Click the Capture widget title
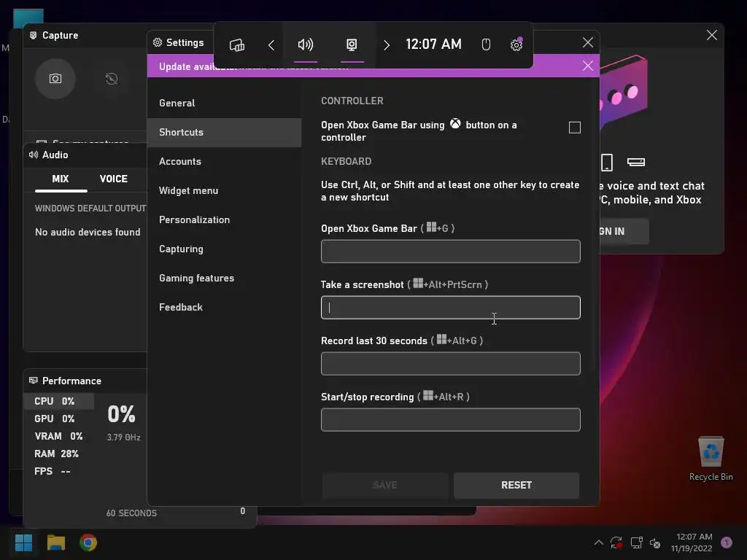Image resolution: width=747 pixels, height=560 pixels. pos(60,35)
